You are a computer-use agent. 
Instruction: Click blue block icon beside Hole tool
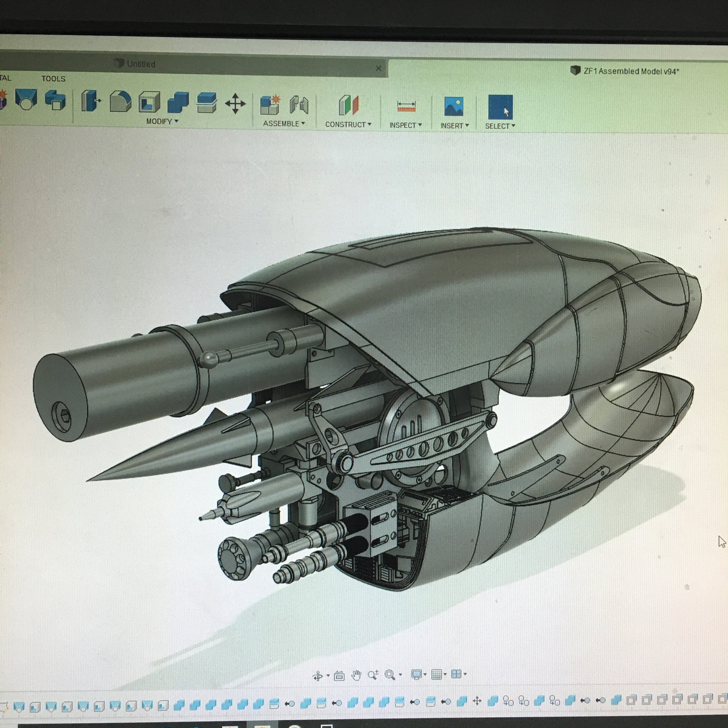[x=55, y=100]
